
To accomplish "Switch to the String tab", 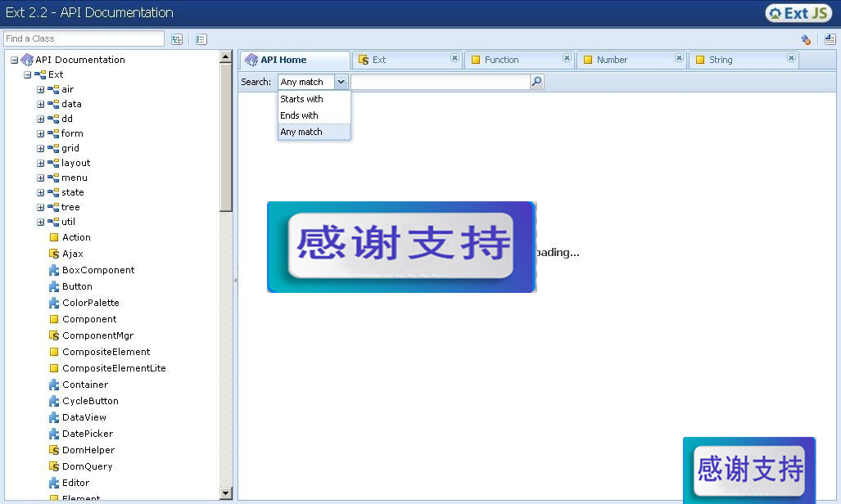I will [x=744, y=60].
